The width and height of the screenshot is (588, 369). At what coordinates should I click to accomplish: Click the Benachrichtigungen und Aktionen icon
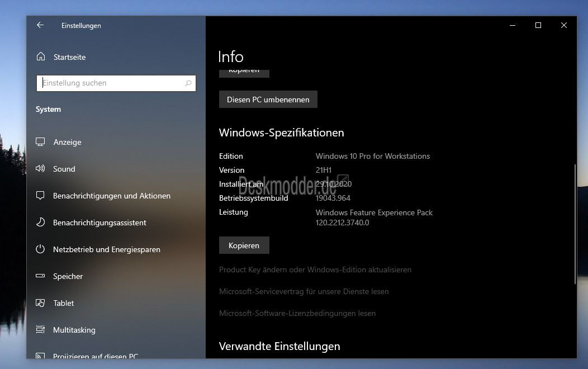pyautogui.click(x=40, y=195)
